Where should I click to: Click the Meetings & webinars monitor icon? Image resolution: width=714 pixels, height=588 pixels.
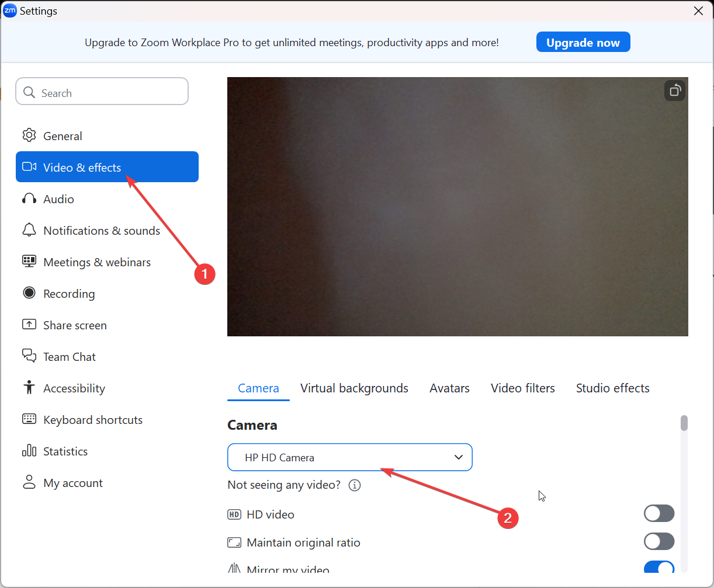click(x=29, y=262)
